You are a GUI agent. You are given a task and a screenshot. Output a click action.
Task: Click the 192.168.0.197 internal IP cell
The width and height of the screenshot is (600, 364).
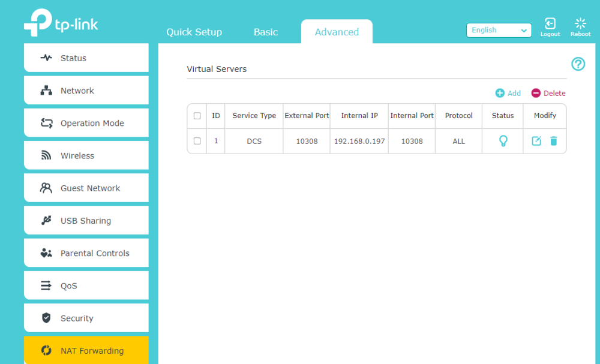click(359, 141)
